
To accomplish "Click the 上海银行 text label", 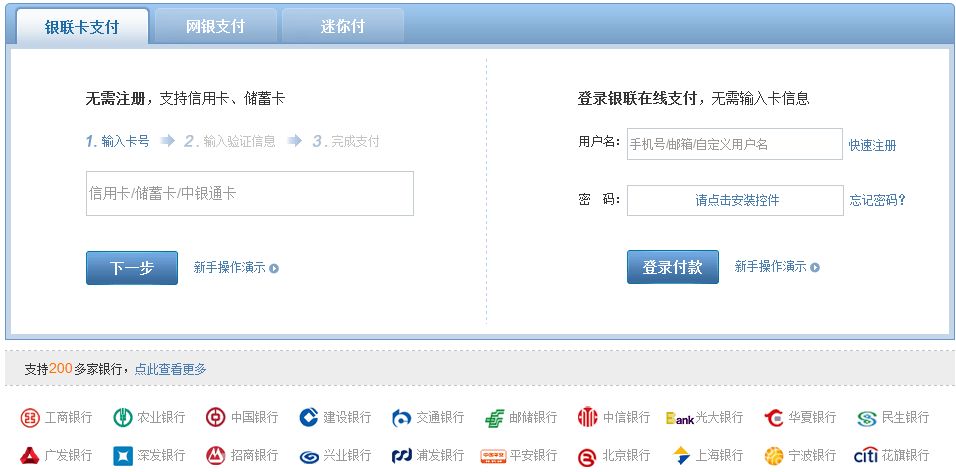I will tap(719, 456).
